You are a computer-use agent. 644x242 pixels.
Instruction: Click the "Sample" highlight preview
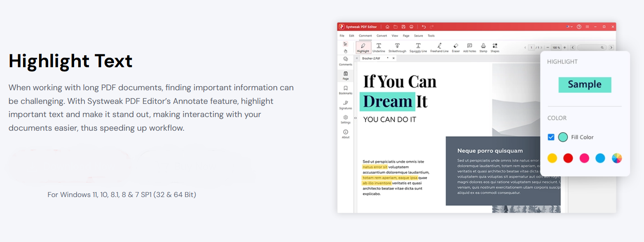[585, 85]
